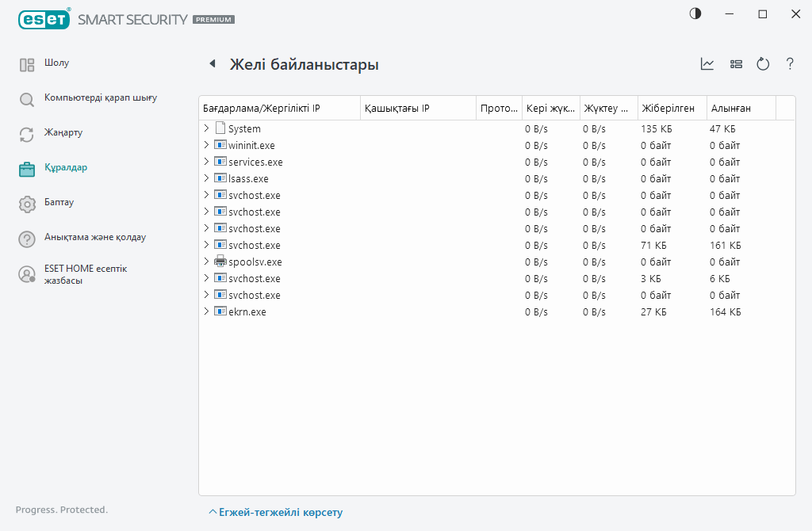Toggle the high contrast theme icon
This screenshot has width=812, height=531.
pos(695,13)
